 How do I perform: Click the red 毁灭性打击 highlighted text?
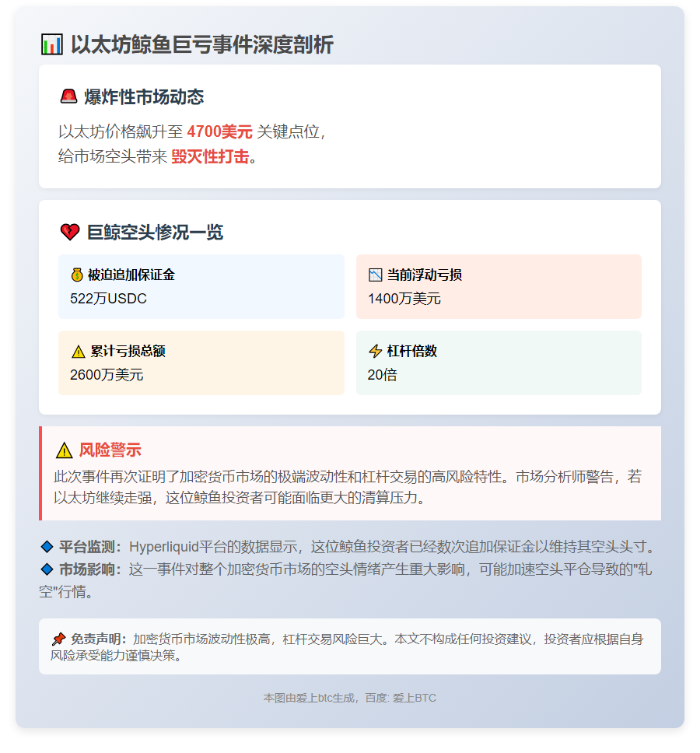tap(210, 156)
